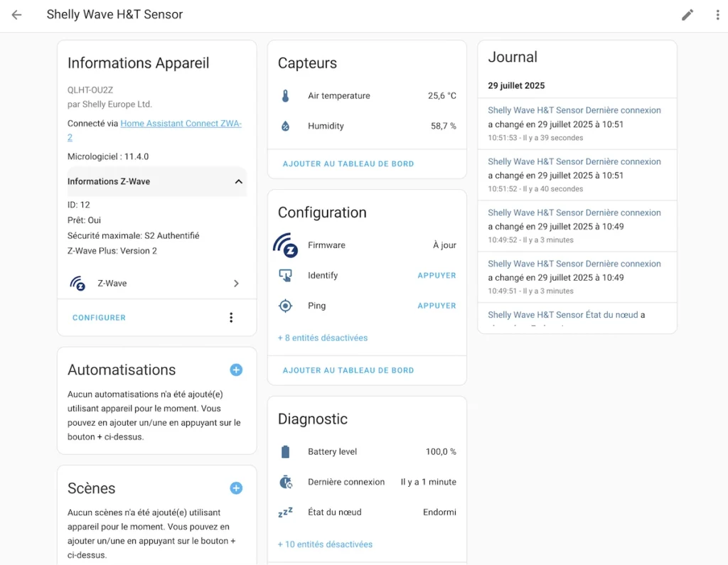Open device card three-dot menu

(231, 318)
